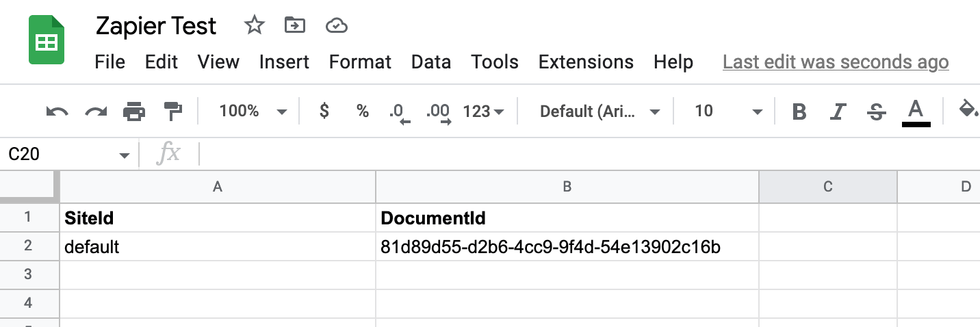Click the select-all corner box
The height and width of the screenshot is (327, 980).
29,186
